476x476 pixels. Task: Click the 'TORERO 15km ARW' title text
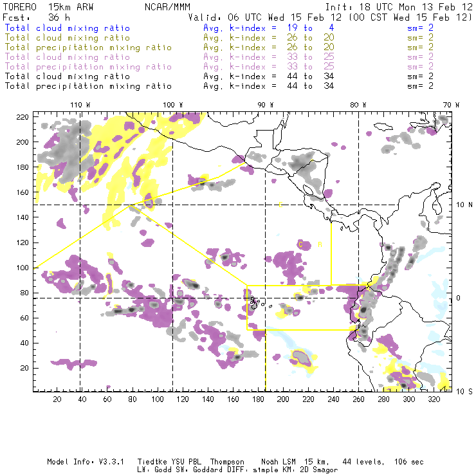point(48,7)
